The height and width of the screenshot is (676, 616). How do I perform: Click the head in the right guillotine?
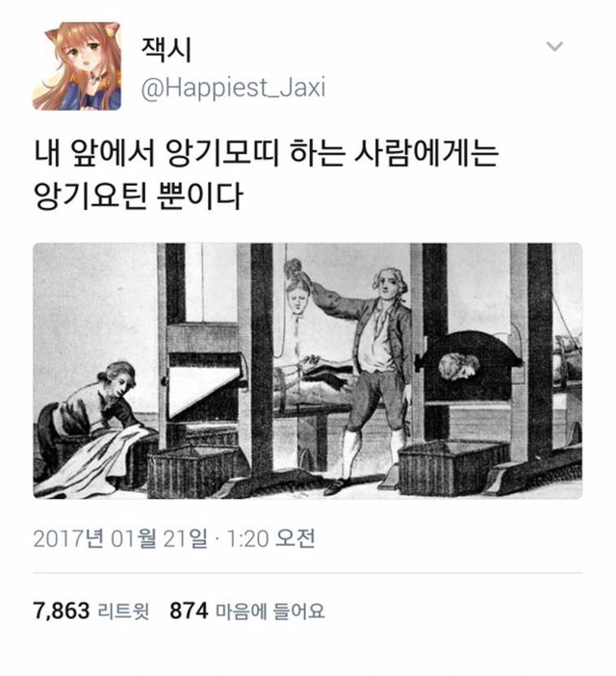458,367
